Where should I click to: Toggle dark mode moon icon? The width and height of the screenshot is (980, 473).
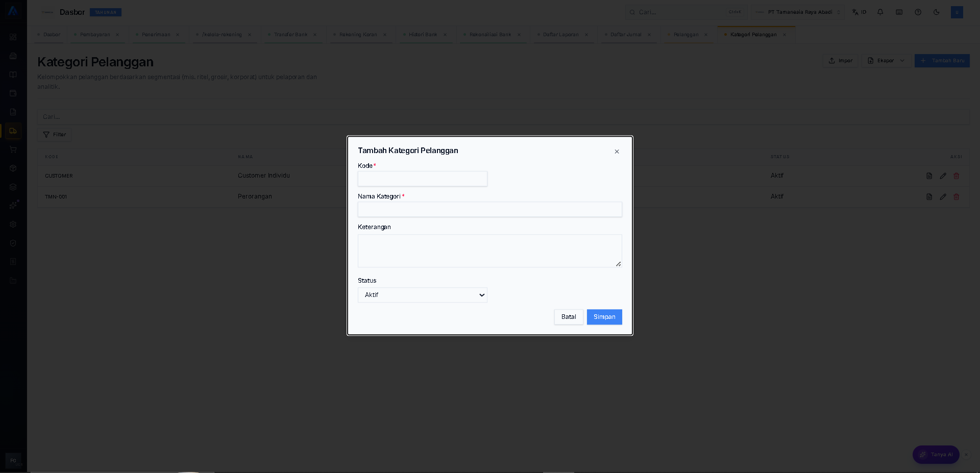tap(937, 12)
